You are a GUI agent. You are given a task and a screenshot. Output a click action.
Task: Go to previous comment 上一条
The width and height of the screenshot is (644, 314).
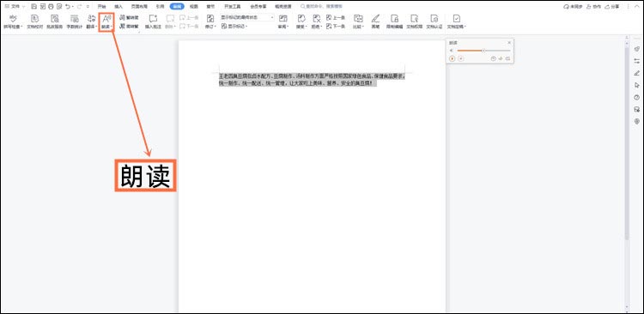click(189, 18)
